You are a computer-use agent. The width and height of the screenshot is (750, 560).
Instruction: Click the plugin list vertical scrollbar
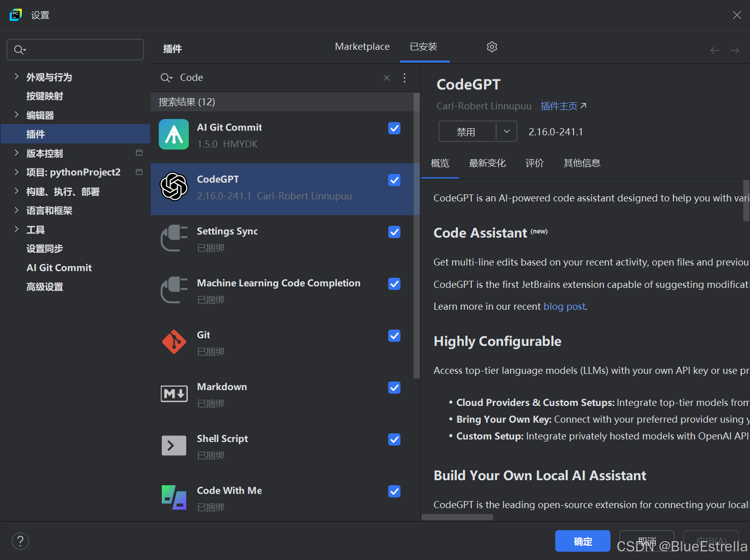(417, 235)
